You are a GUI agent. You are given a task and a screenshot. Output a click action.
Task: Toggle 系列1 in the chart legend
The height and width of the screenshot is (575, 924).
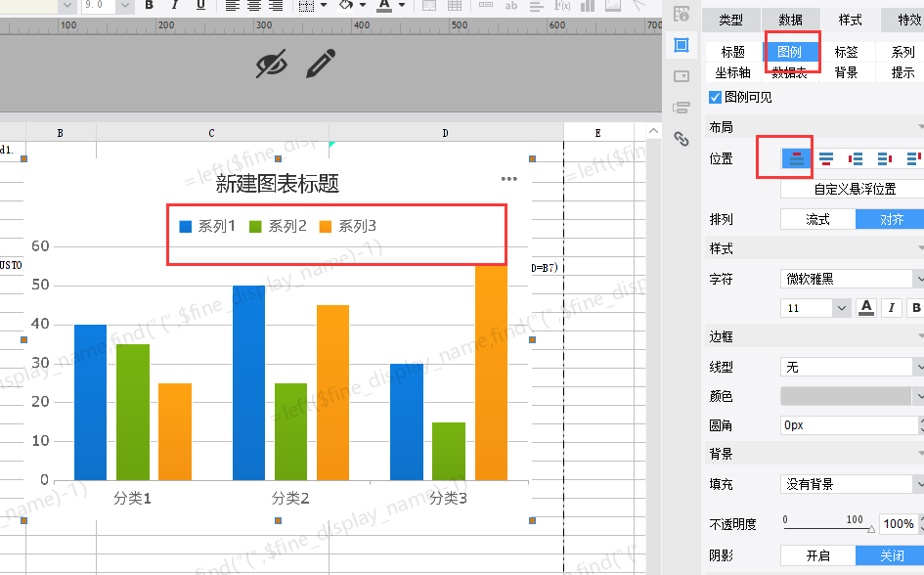coord(207,226)
